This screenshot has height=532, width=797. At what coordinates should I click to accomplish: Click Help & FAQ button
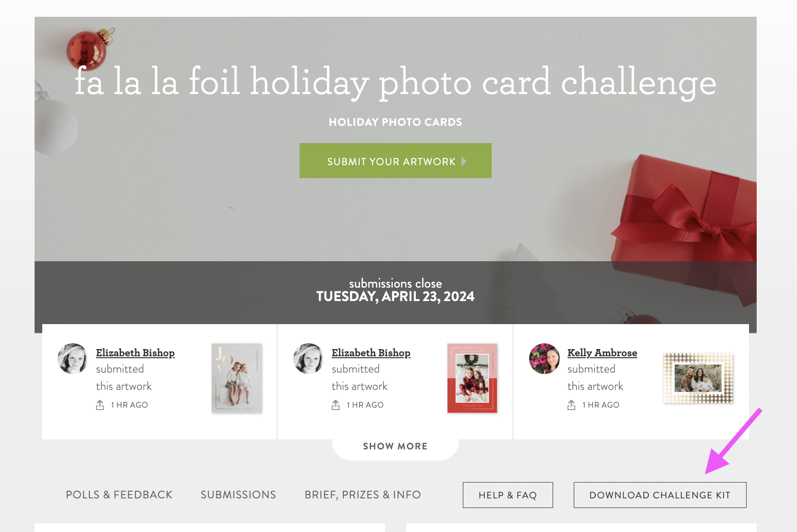point(507,495)
